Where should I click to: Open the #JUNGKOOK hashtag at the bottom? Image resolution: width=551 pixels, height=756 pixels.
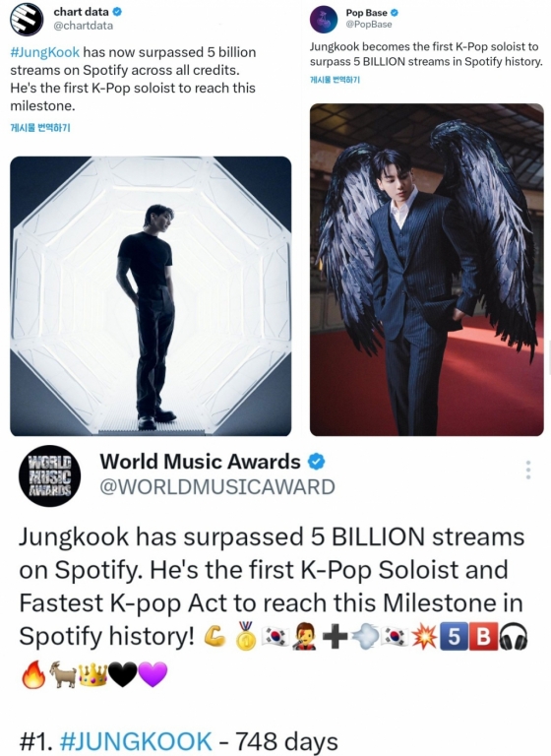click(136, 741)
